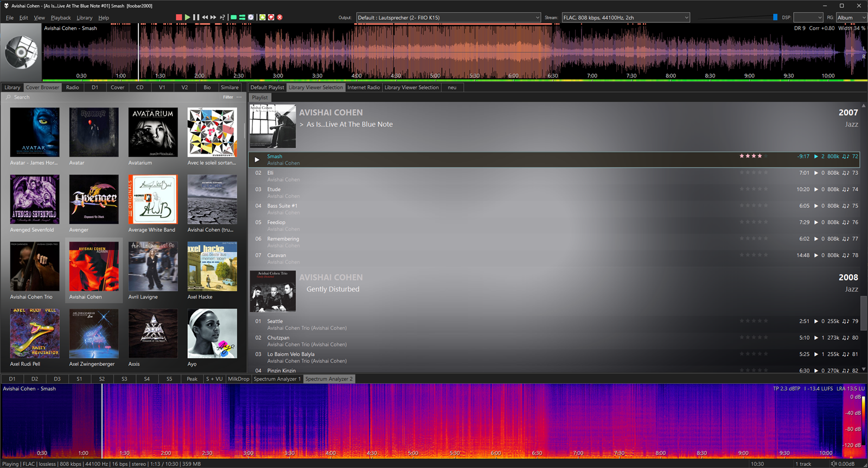Switch to Spectrum Analyzer 1 tab
The image size is (868, 468).
tap(277, 379)
